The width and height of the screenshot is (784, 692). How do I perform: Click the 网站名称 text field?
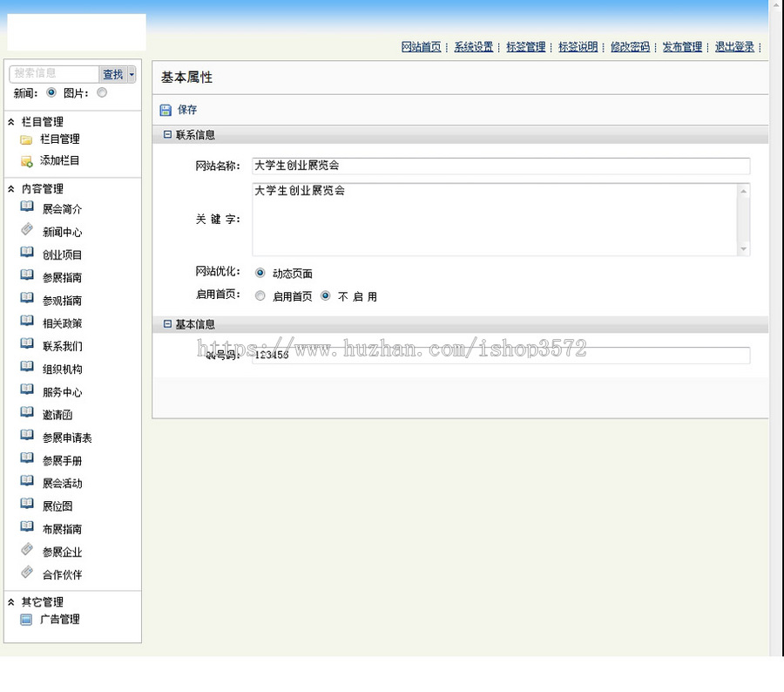click(501, 166)
